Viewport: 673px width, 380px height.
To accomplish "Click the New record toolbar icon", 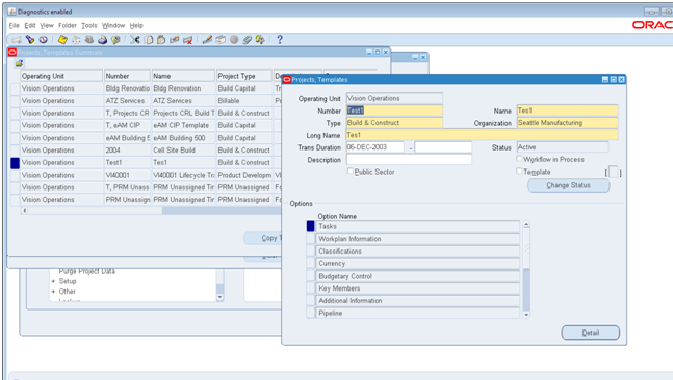I will [x=17, y=40].
